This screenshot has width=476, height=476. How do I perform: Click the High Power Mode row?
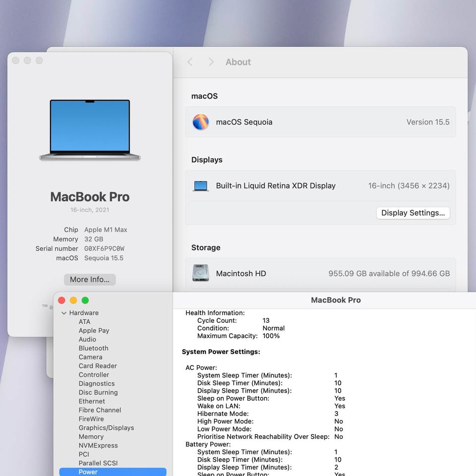[270, 421]
